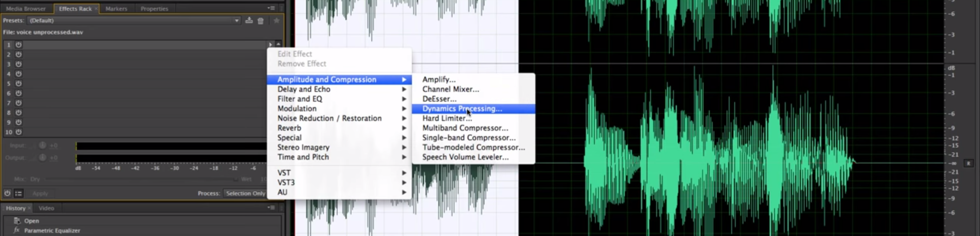
Task: Switch to the Markers tab
Action: (x=116, y=9)
